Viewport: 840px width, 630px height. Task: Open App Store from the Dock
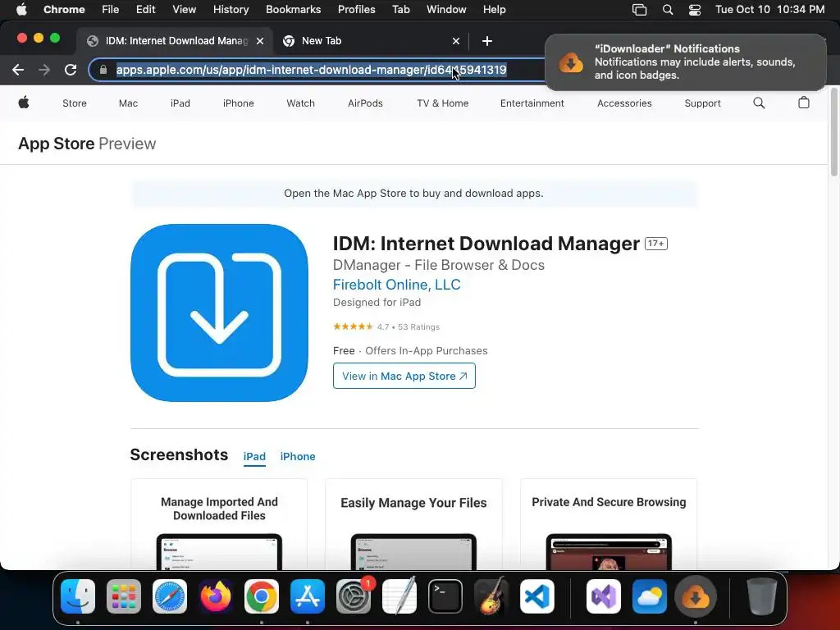pyautogui.click(x=308, y=596)
